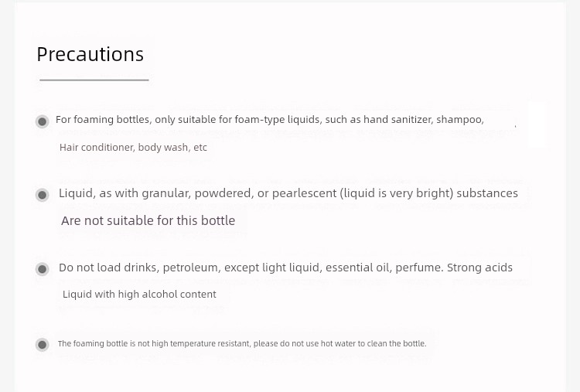Click the underline below Precautions

tap(94, 80)
